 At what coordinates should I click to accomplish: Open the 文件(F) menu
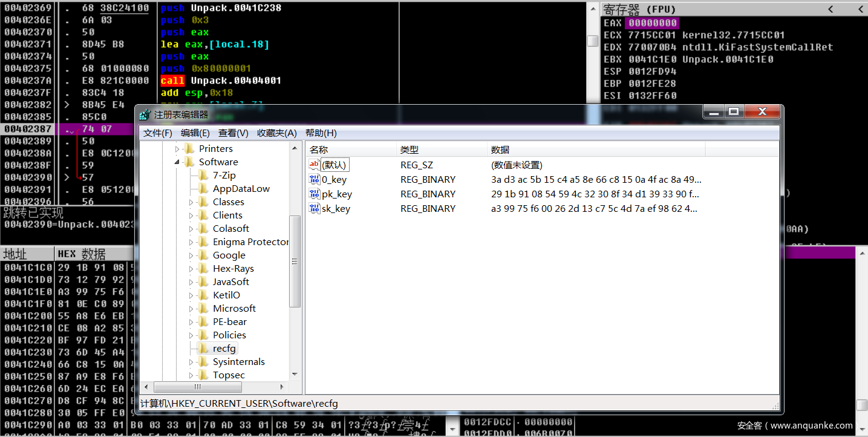point(158,133)
